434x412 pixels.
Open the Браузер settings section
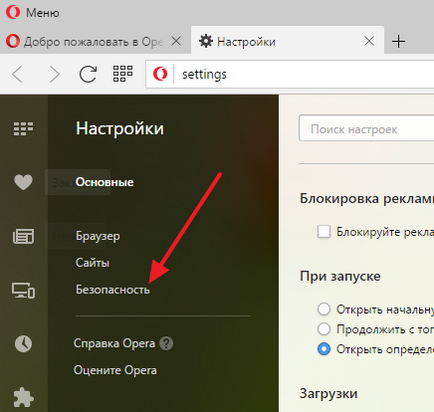[x=98, y=236]
